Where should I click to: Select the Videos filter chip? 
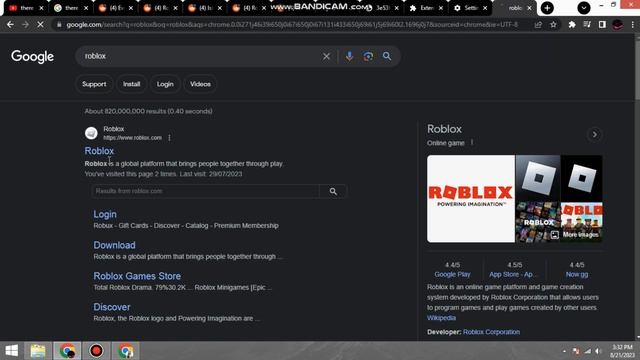[x=200, y=84]
